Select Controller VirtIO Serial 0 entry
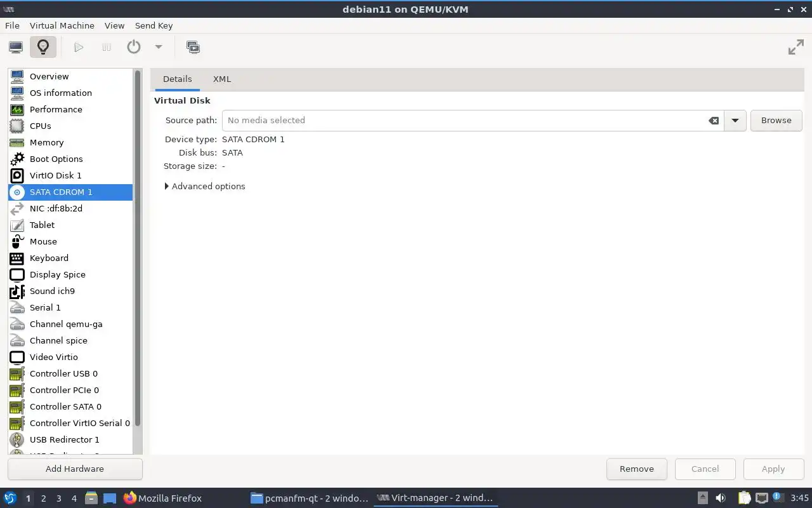Screen dimensions: 812x508 pos(70,423)
